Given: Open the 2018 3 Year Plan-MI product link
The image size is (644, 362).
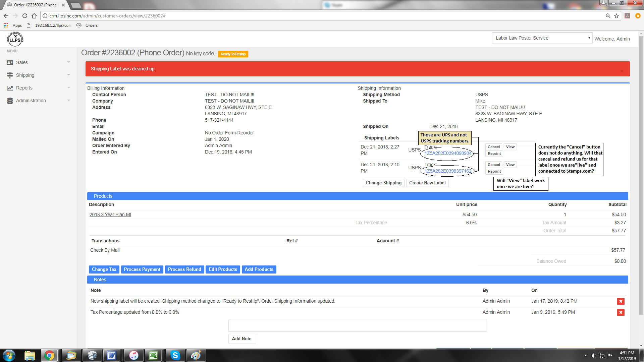Looking at the screenshot, I should (110, 215).
